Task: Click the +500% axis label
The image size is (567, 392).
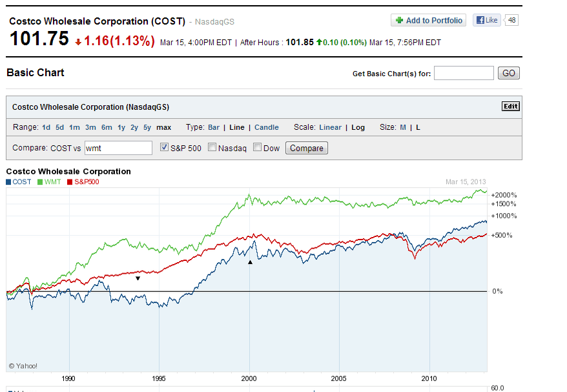Action: (502, 236)
